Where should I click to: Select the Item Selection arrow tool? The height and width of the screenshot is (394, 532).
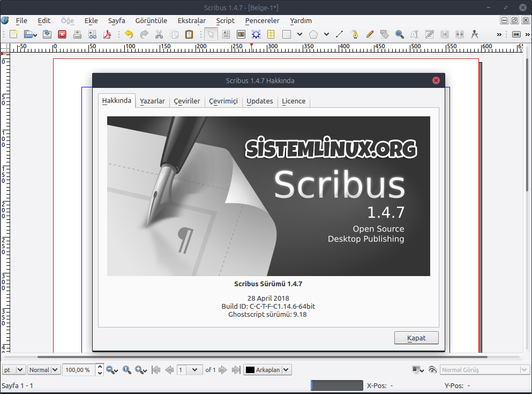point(211,34)
